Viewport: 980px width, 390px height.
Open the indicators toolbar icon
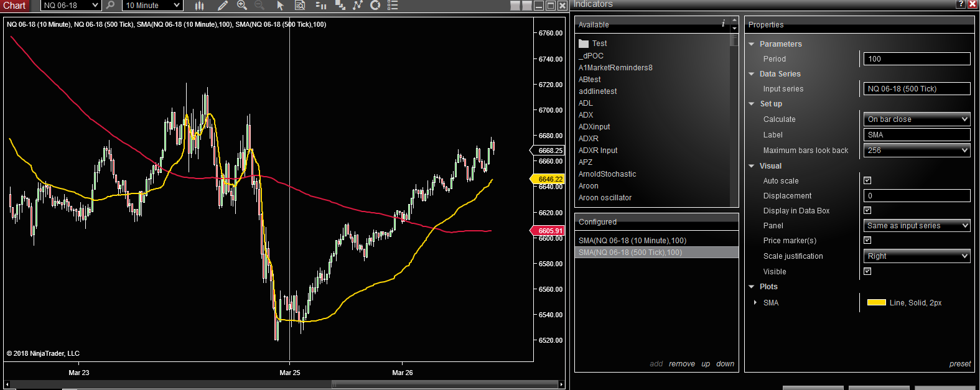coord(358,5)
